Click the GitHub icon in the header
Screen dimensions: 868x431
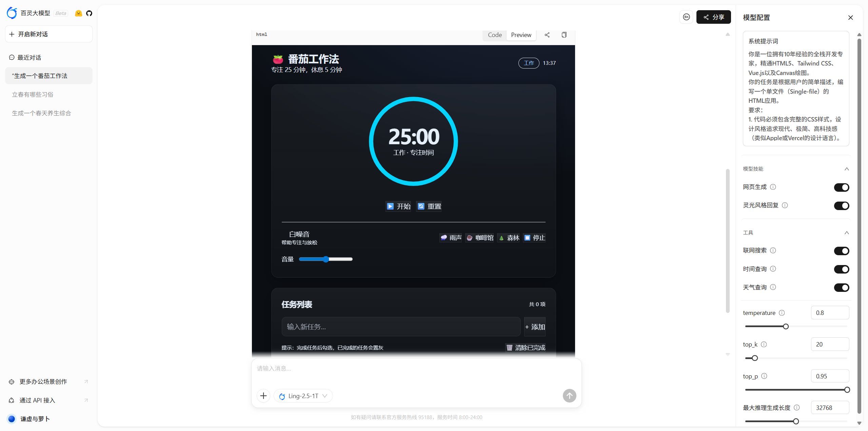coord(89,13)
